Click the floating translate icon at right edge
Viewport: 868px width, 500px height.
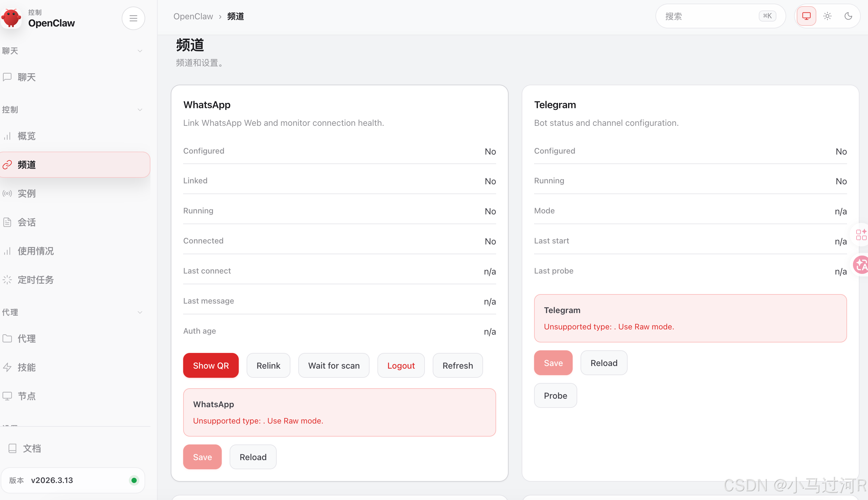pyautogui.click(x=861, y=264)
